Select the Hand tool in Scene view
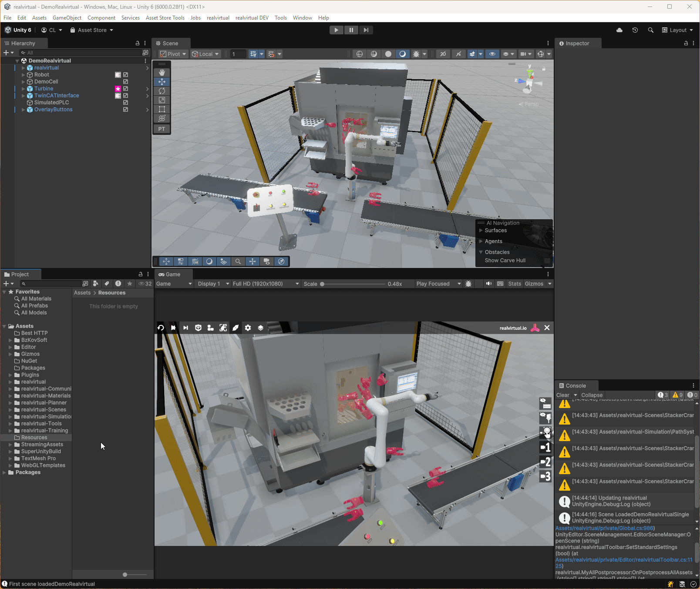700x589 pixels. (x=162, y=72)
